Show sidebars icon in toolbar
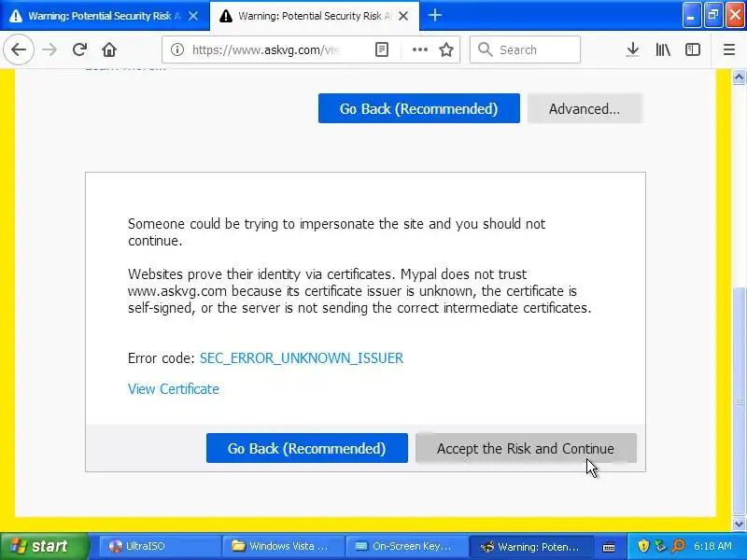Image resolution: width=747 pixels, height=560 pixels. coord(693,49)
